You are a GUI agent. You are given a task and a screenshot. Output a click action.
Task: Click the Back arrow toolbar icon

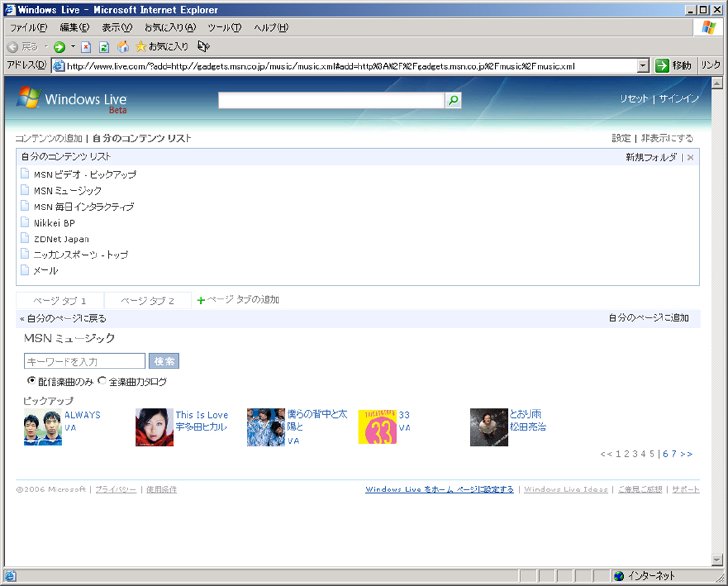tap(13, 47)
